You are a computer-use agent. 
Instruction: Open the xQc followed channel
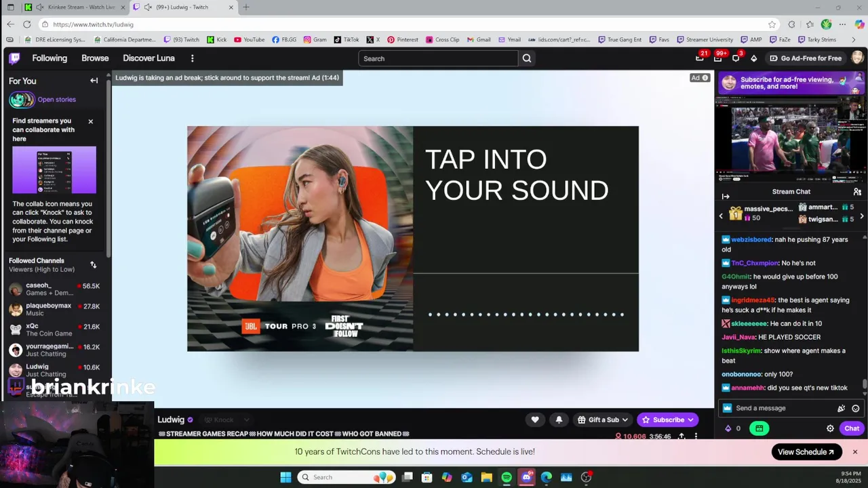point(54,330)
